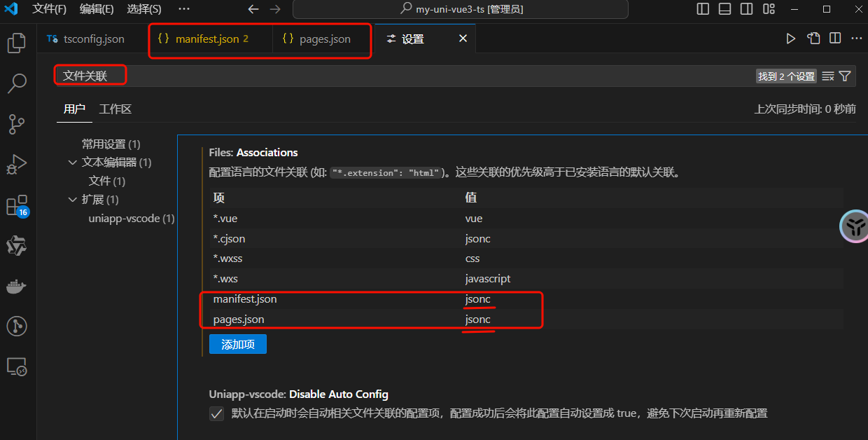Click the *.wxss association row

coord(526,259)
